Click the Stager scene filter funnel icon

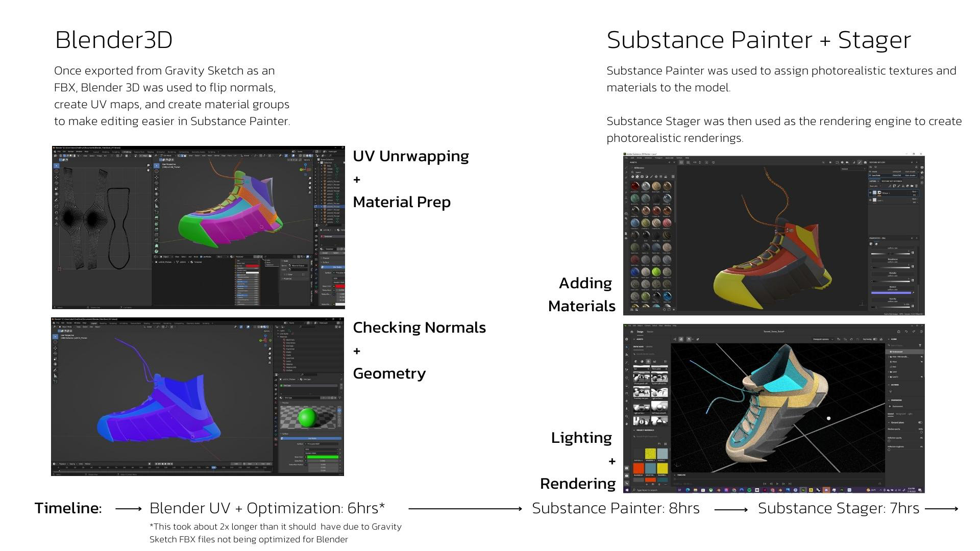point(920,345)
